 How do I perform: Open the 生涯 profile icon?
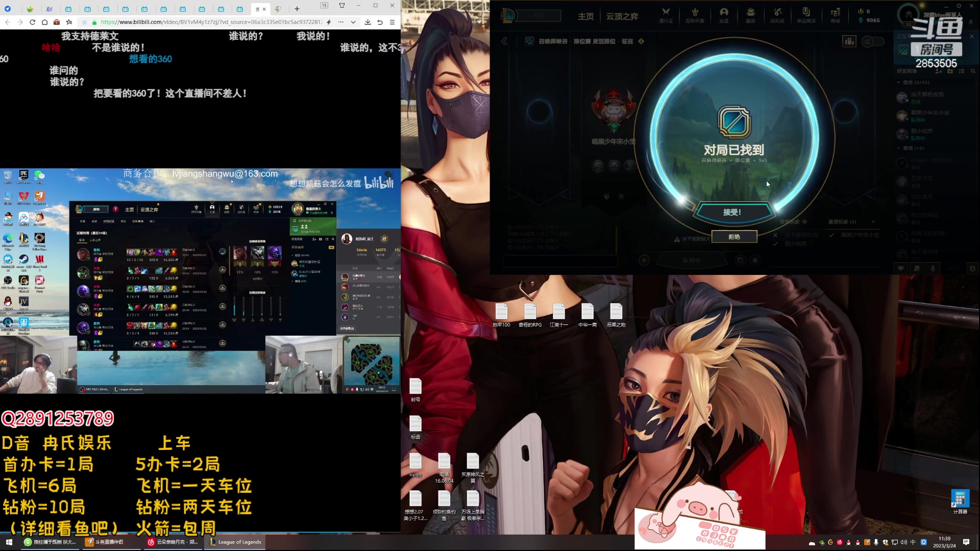(724, 15)
